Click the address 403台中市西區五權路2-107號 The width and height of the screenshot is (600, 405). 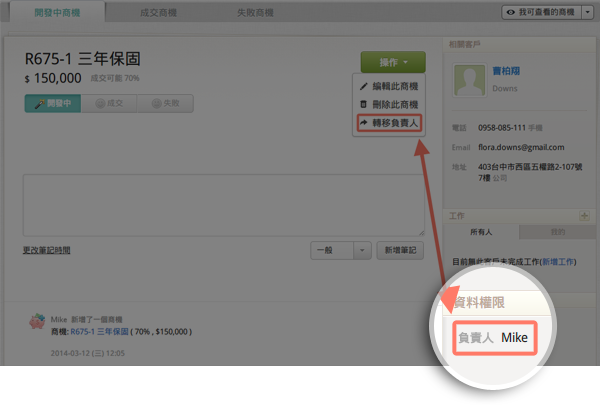(x=530, y=167)
